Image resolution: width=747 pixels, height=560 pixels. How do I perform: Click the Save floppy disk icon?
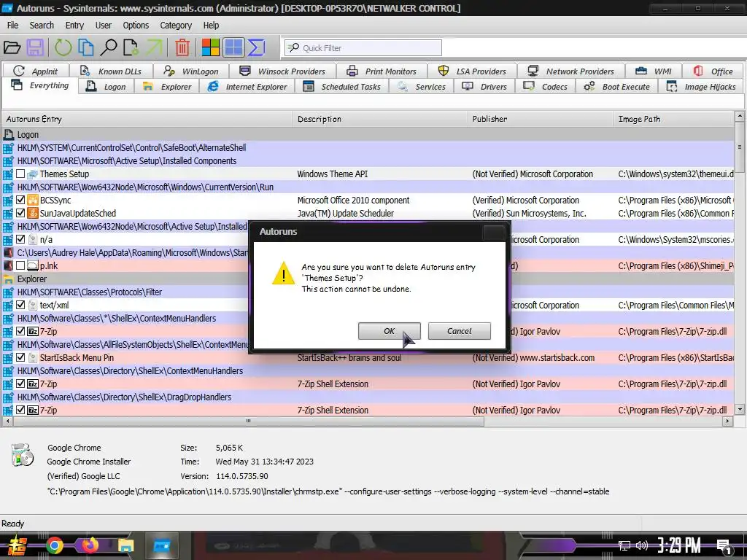coord(35,47)
